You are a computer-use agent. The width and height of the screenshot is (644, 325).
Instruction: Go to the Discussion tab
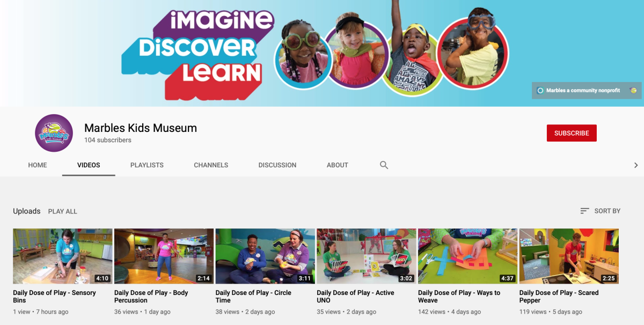point(277,165)
